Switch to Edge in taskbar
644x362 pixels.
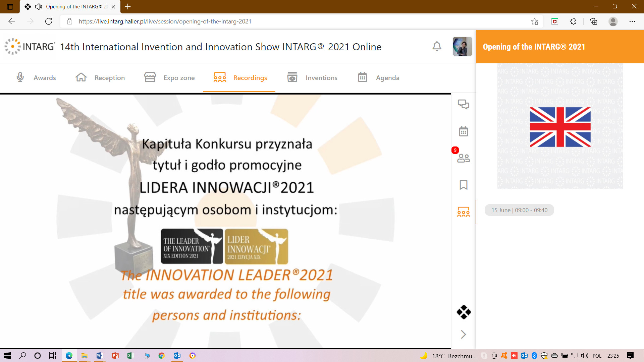[x=69, y=356]
